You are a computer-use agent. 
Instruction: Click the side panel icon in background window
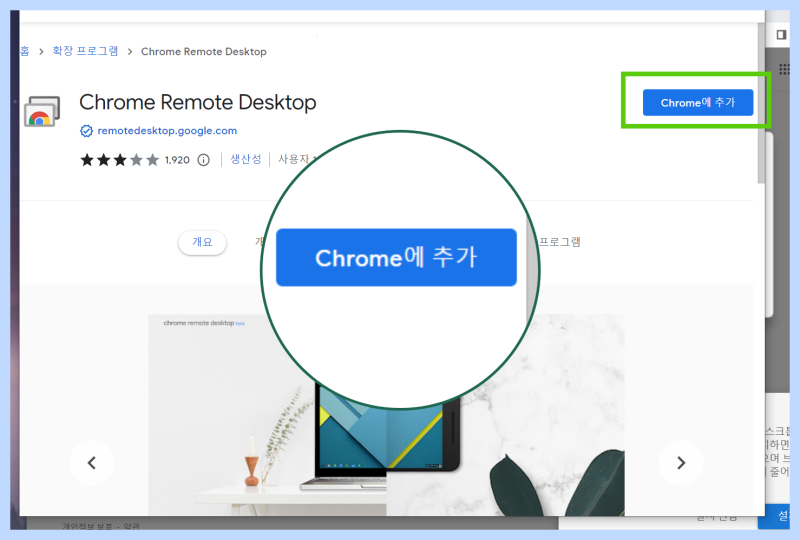781,35
